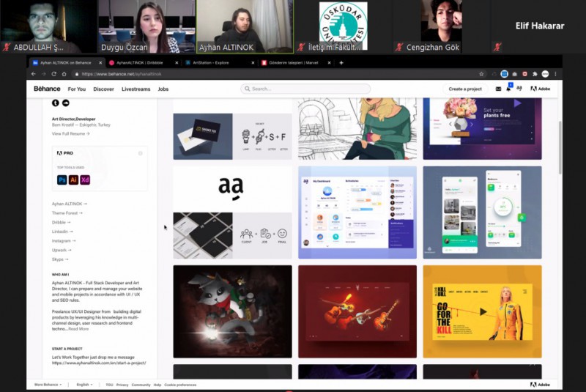Open the Livestreams menu item
This screenshot has height=392, width=586.
(136, 89)
